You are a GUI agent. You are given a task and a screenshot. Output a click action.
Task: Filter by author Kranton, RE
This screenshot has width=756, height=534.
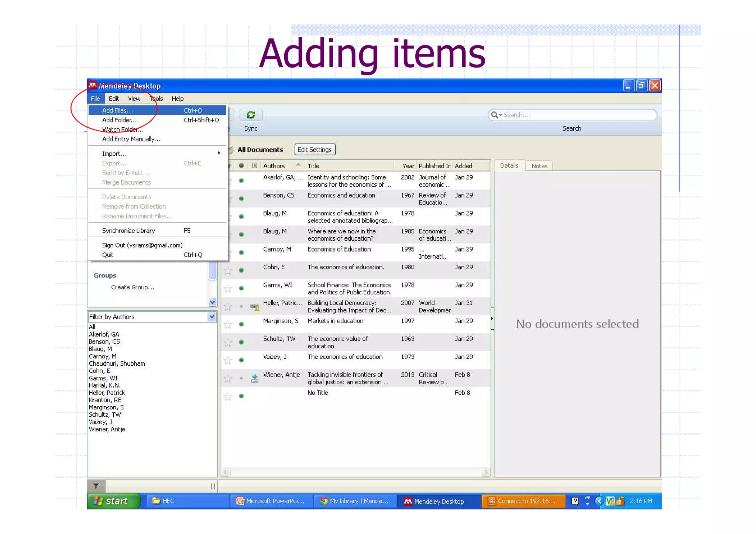(105, 400)
